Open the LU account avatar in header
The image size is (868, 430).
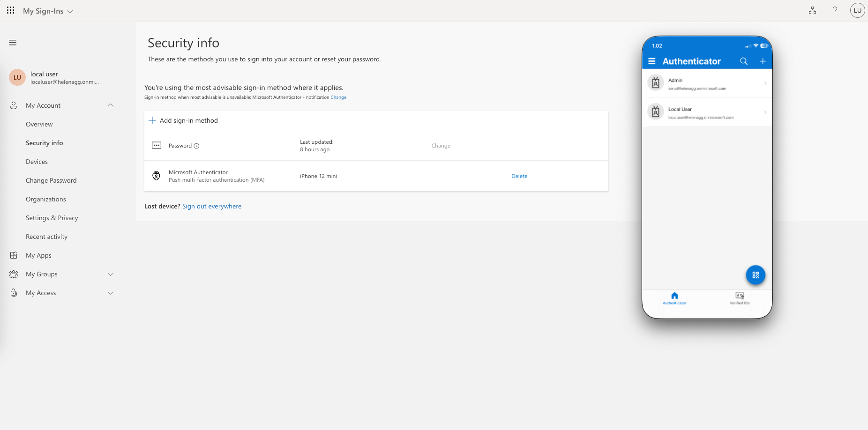[857, 10]
